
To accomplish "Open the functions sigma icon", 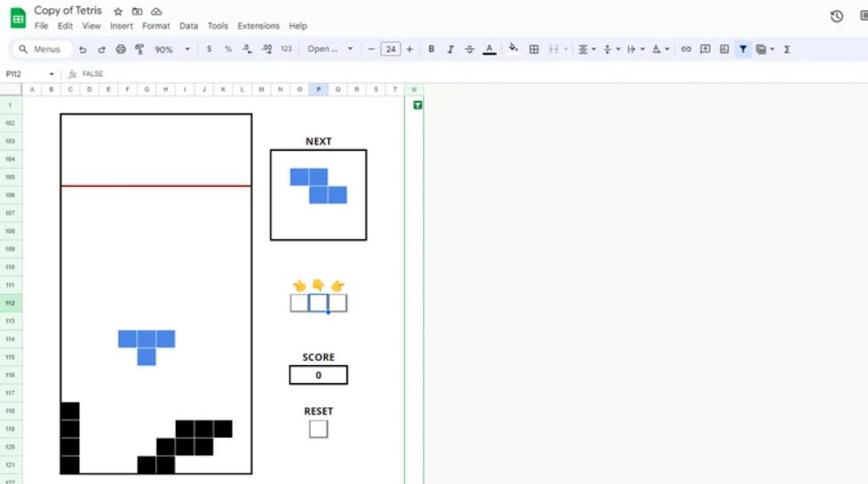I will click(787, 49).
